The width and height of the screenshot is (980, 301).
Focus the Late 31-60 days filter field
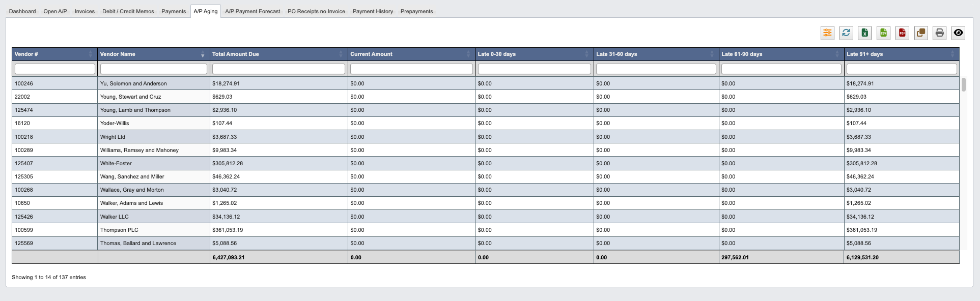pyautogui.click(x=656, y=69)
